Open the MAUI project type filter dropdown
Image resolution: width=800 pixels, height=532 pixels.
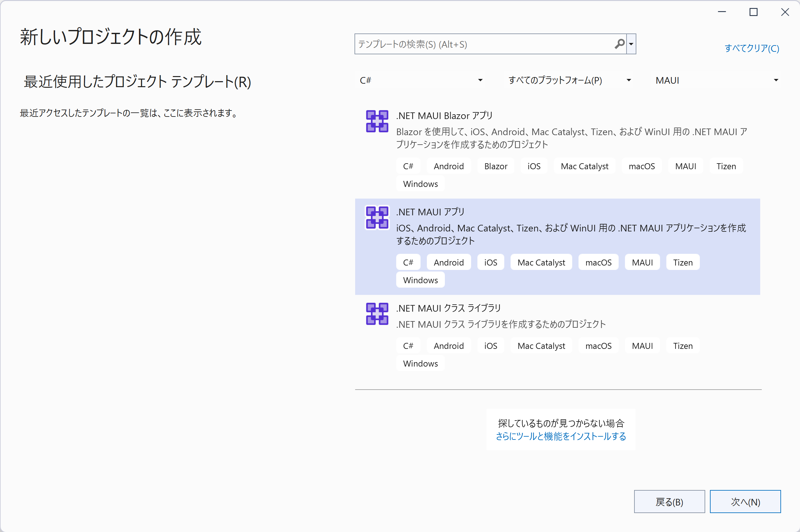click(x=717, y=81)
